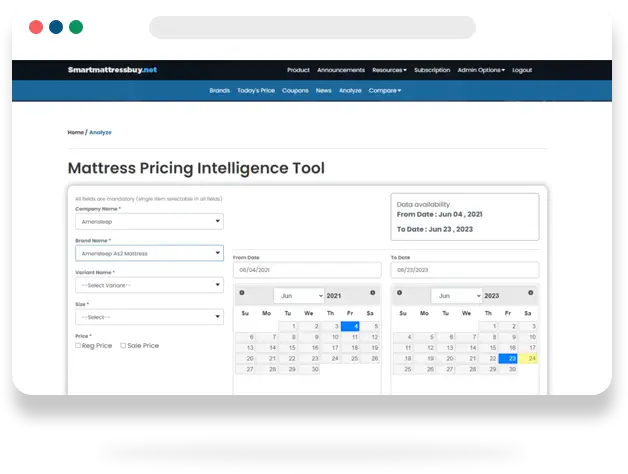Open Today's Price tab
Viewport: 628px width, 474px height.
click(256, 91)
